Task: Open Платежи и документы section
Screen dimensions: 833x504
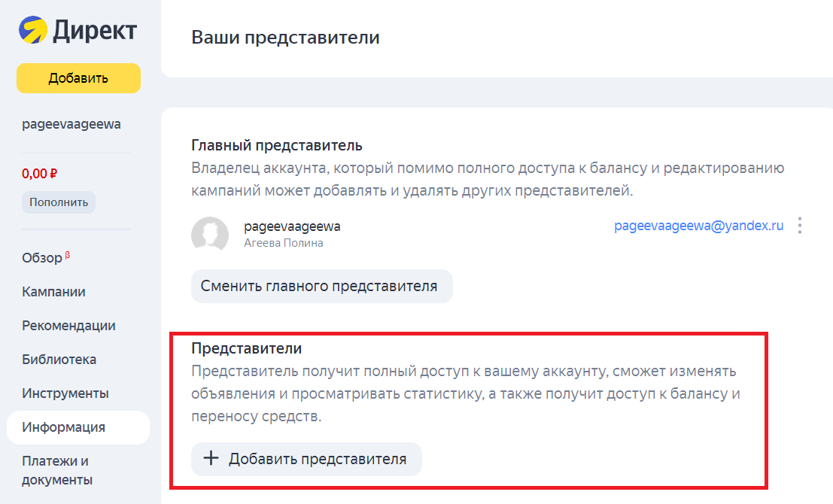Action: pyautogui.click(x=56, y=470)
